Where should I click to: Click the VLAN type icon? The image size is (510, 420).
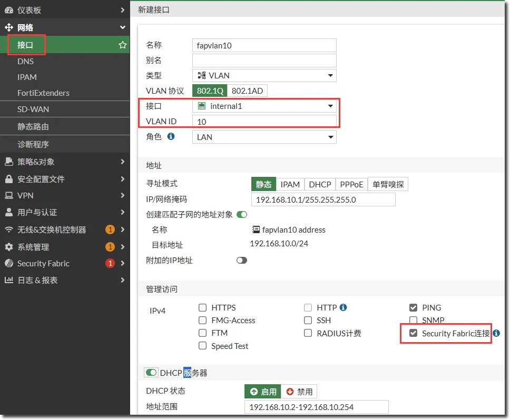click(202, 76)
